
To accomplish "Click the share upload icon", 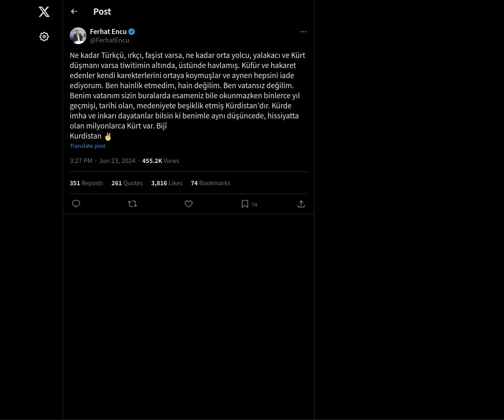I will pyautogui.click(x=301, y=204).
